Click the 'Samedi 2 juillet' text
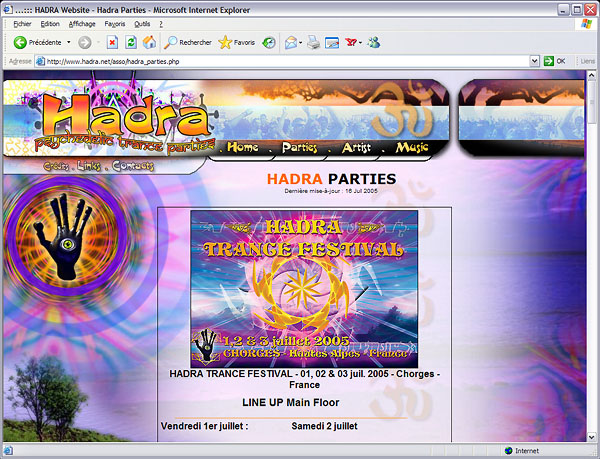 [324, 426]
